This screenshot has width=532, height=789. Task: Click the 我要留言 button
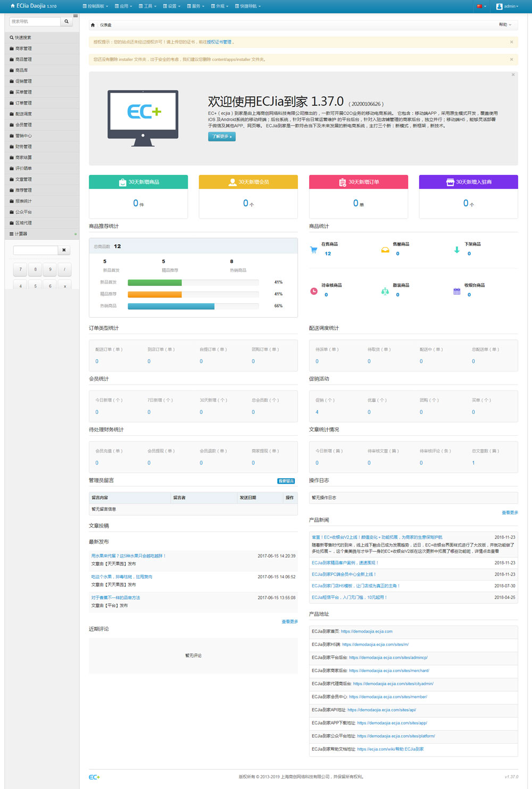286,481
